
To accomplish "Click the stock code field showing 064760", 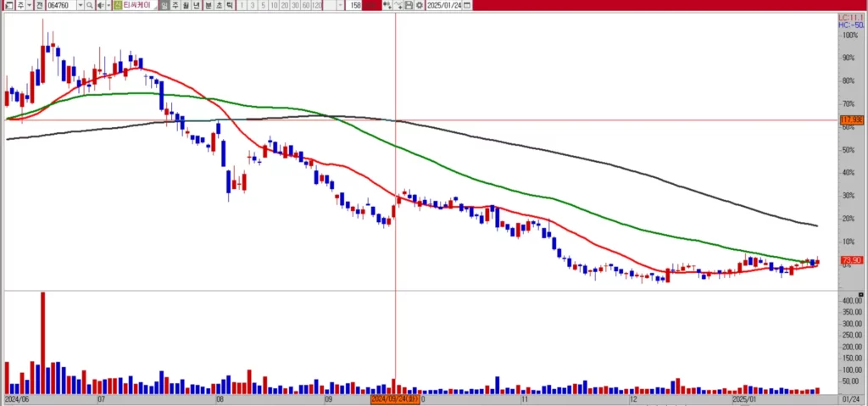I will pyautogui.click(x=61, y=6).
